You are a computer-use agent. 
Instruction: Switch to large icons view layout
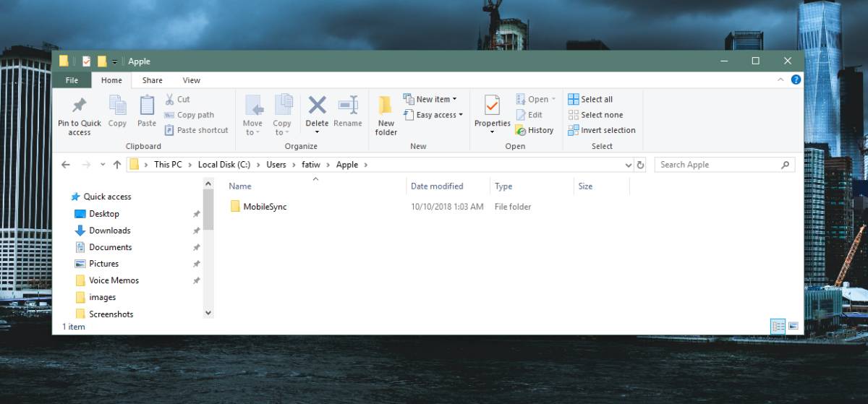[x=793, y=327]
